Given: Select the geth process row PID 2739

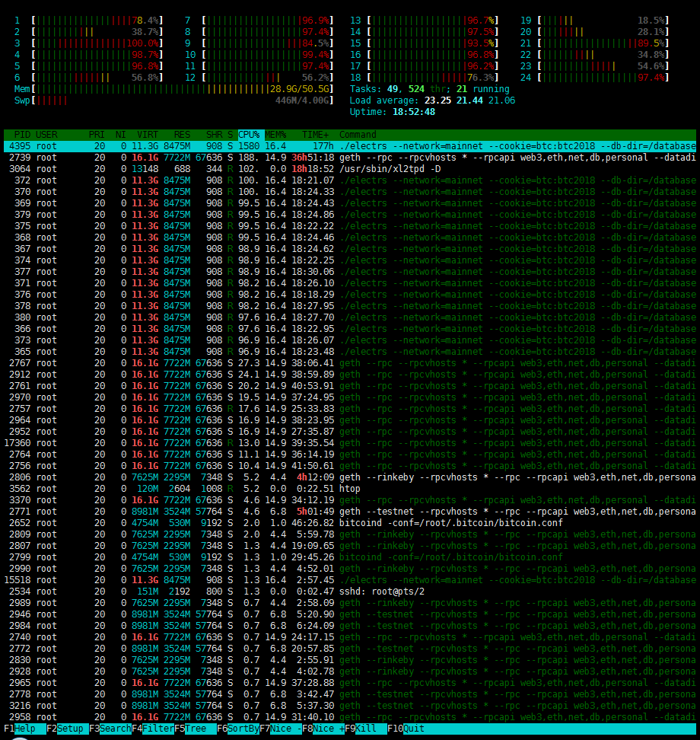Looking at the screenshot, I should [349, 158].
